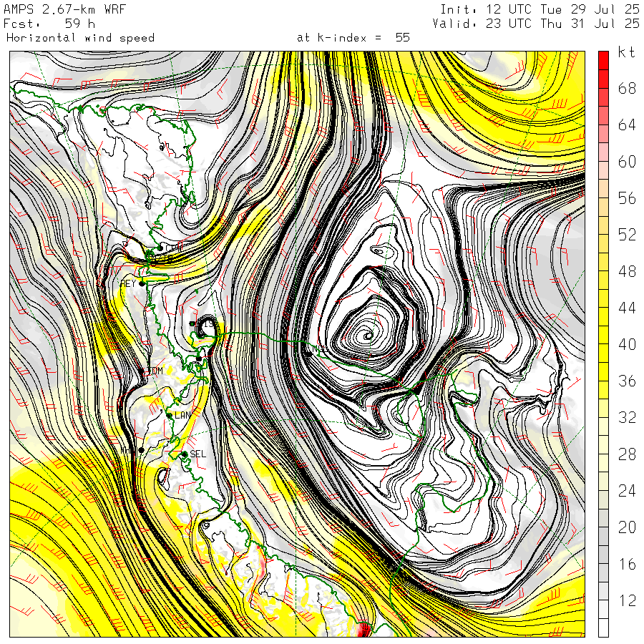644x644 pixels.
Task: Click the colorbar label '44'
Action: (627, 308)
